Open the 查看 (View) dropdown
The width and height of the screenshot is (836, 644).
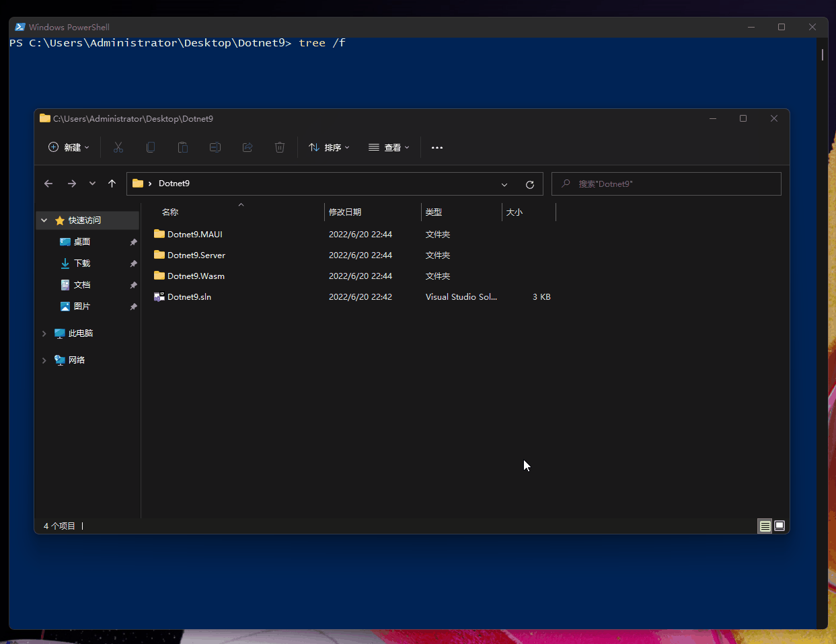coord(389,147)
